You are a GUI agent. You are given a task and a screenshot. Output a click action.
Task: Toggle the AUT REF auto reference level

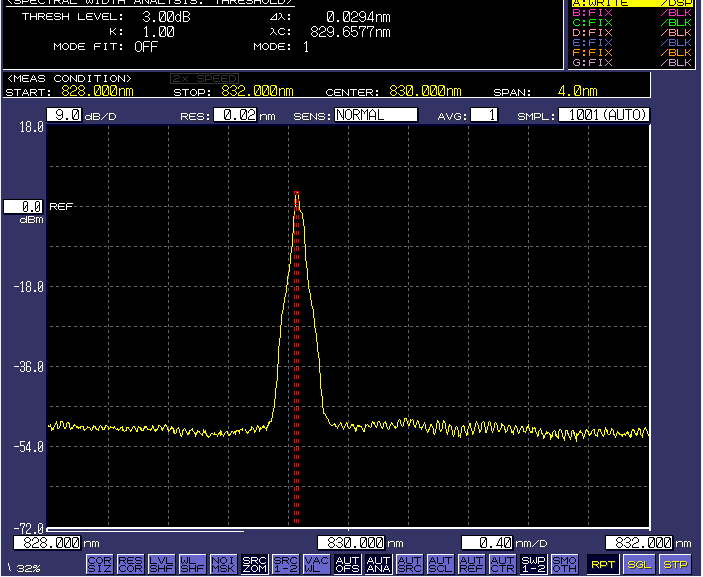[471, 564]
